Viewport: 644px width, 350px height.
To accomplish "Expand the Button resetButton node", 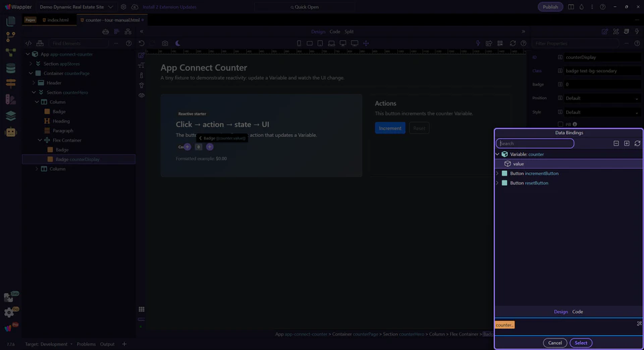I will point(497,183).
